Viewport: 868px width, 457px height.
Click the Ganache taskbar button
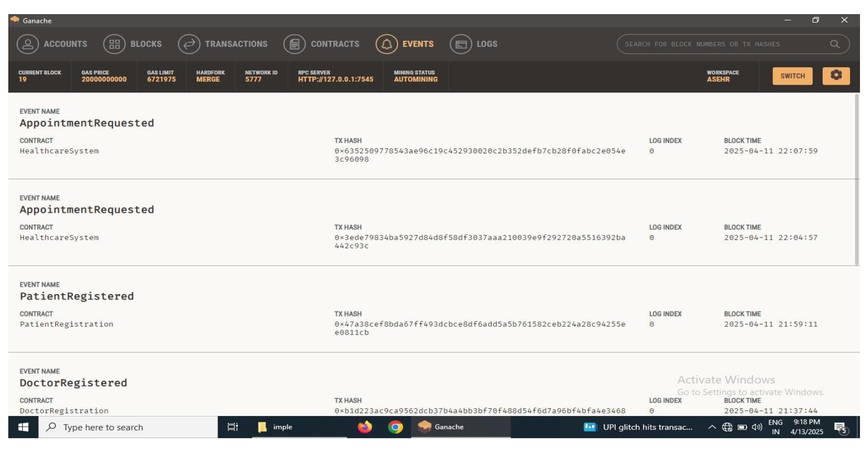point(461,427)
